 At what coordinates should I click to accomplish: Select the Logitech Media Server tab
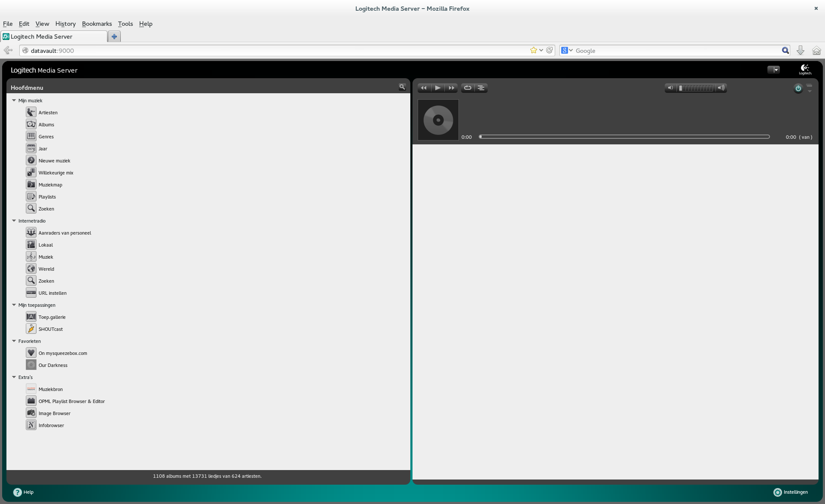click(x=54, y=37)
